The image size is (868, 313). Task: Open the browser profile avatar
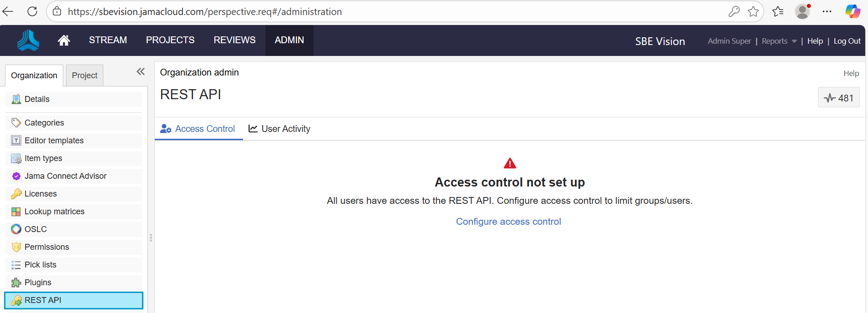pyautogui.click(x=802, y=12)
